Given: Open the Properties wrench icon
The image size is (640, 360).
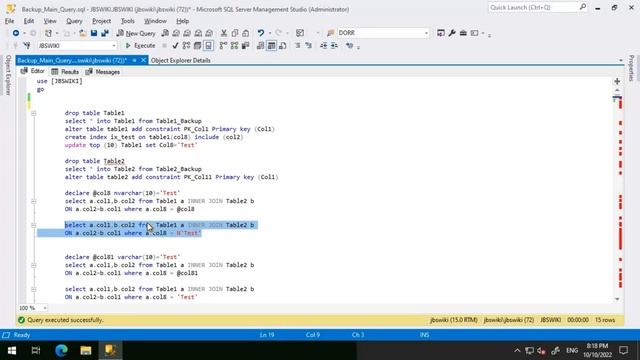Looking at the screenshot, I should tap(452, 33).
